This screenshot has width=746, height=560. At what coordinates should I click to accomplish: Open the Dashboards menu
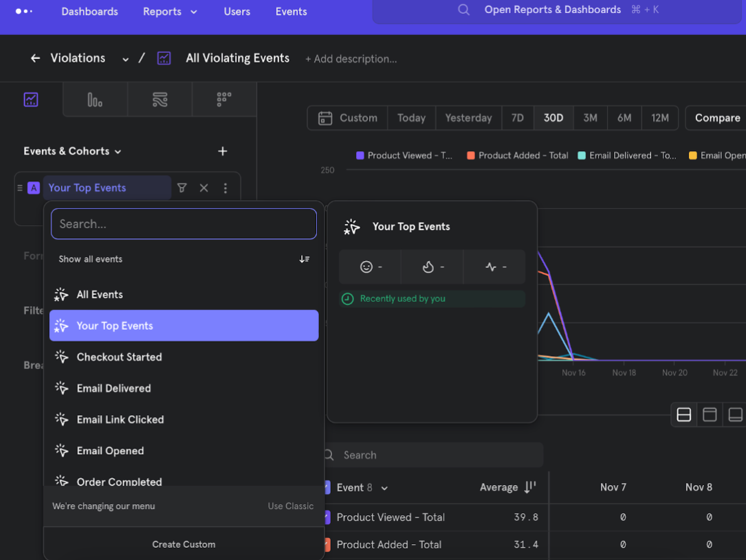89,12
